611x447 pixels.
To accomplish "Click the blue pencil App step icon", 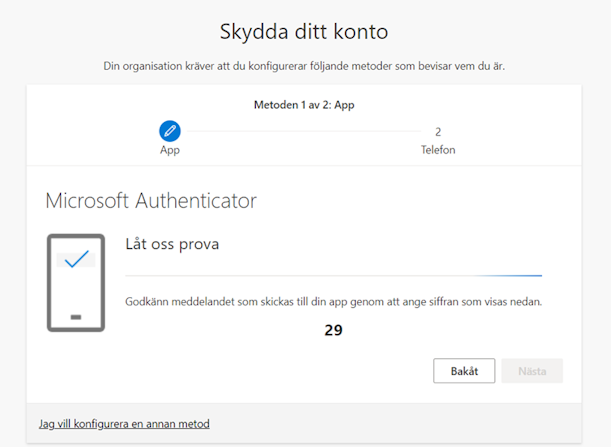I will (170, 131).
